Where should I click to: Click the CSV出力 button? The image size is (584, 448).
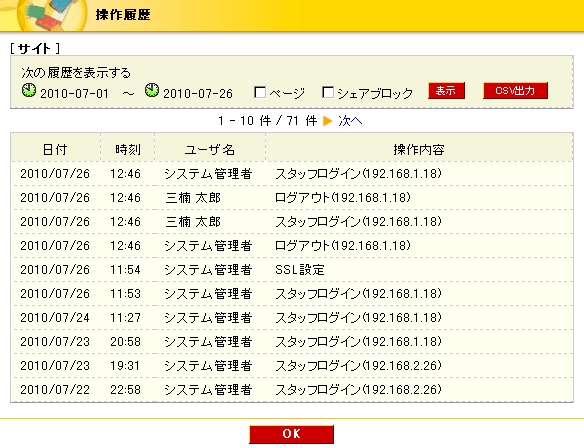tap(515, 91)
